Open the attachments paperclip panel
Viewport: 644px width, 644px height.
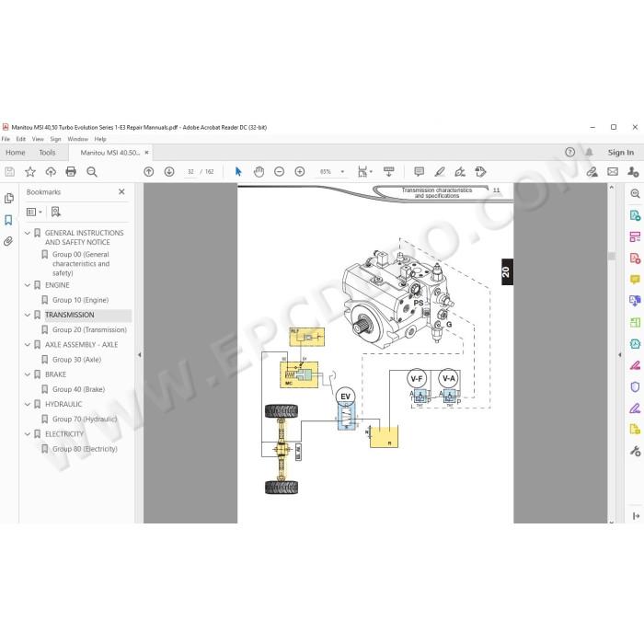pyautogui.click(x=8, y=241)
